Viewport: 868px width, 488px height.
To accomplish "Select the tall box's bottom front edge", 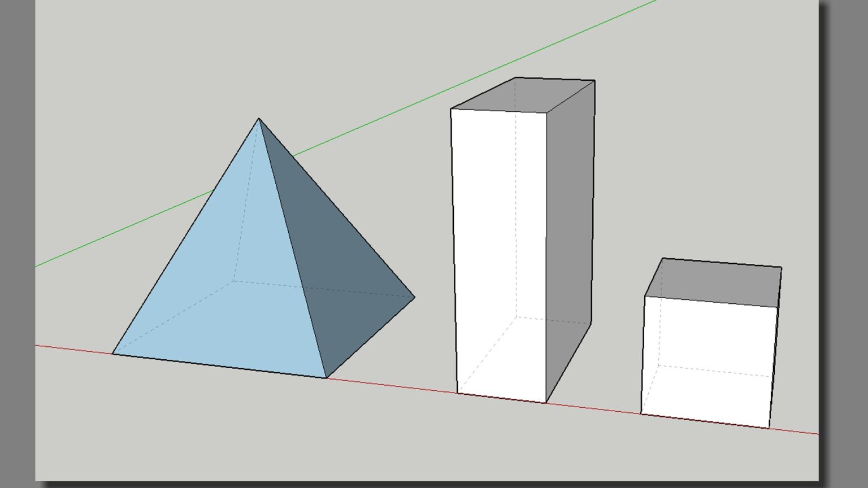I will coord(501,398).
